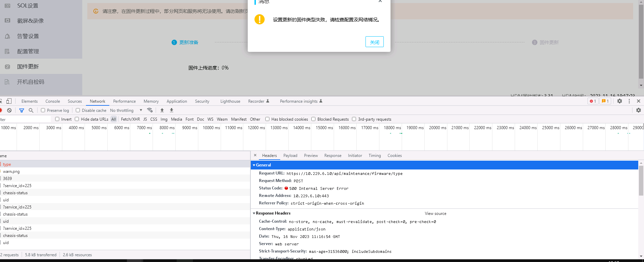Toggle the DevTools device toolbar icon
The height and width of the screenshot is (262, 644).
[x=9, y=101]
